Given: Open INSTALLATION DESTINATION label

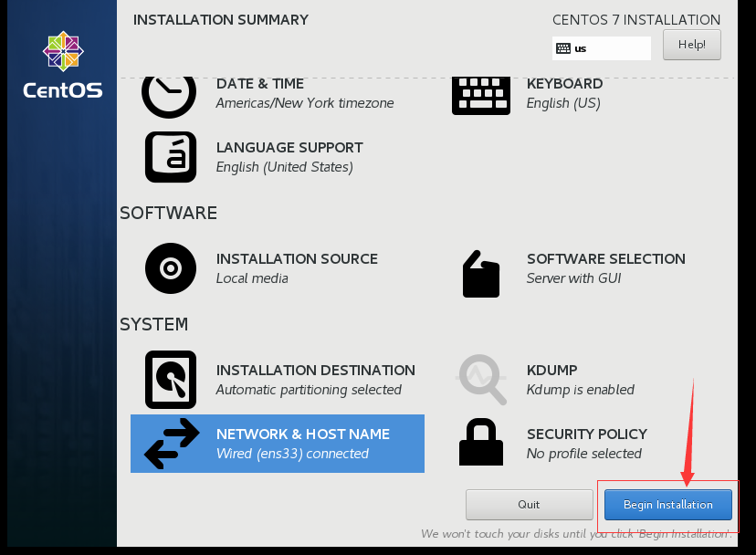Looking at the screenshot, I should point(316,371).
